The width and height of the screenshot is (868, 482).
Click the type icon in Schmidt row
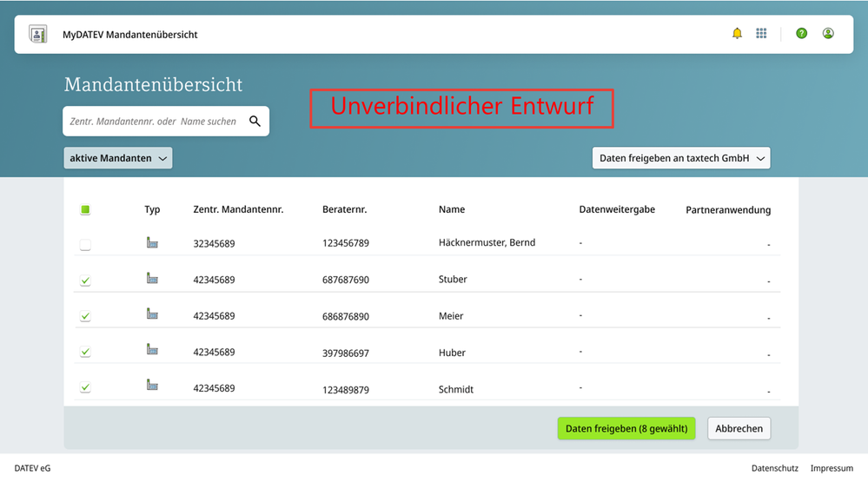152,385
